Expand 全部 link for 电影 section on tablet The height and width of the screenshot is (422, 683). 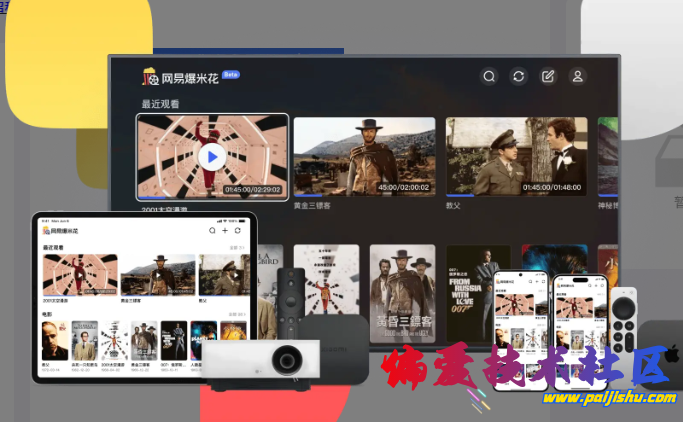(x=236, y=314)
